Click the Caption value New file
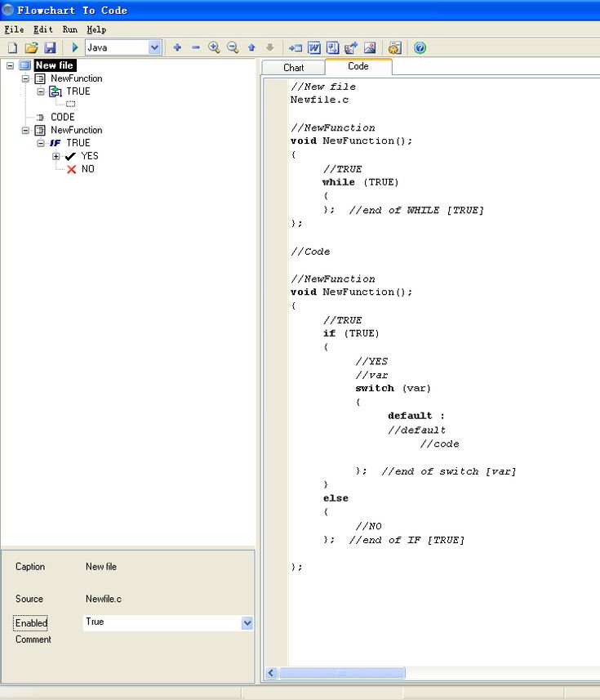Viewport: 600px width, 700px height. coord(101,567)
